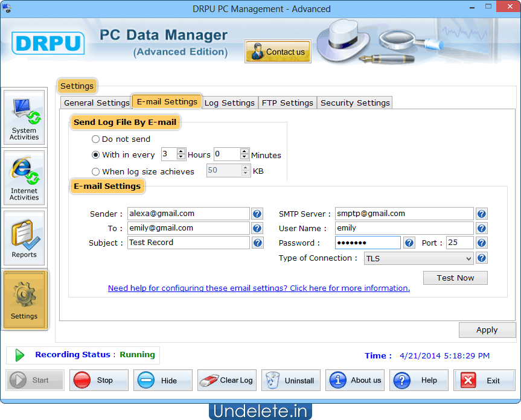
Task: Increase the Minutes value with up arrow
Action: (x=245, y=151)
